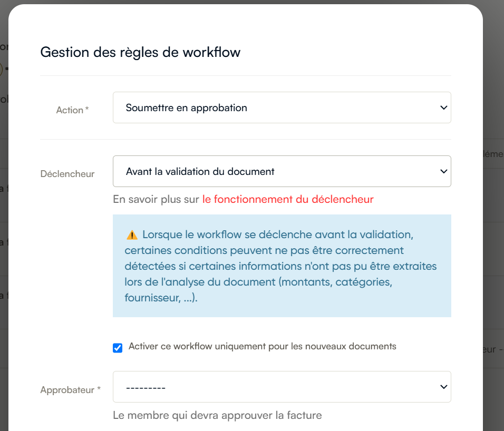This screenshot has width=504, height=431.
Task: Click the chevron arrow of the Action dropdown
Action: click(443, 107)
